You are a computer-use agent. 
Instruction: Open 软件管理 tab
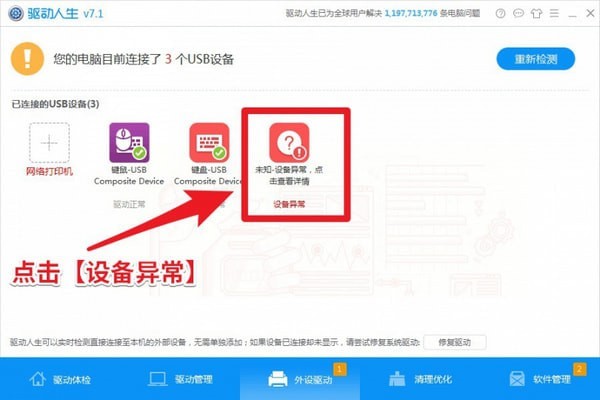point(540,380)
